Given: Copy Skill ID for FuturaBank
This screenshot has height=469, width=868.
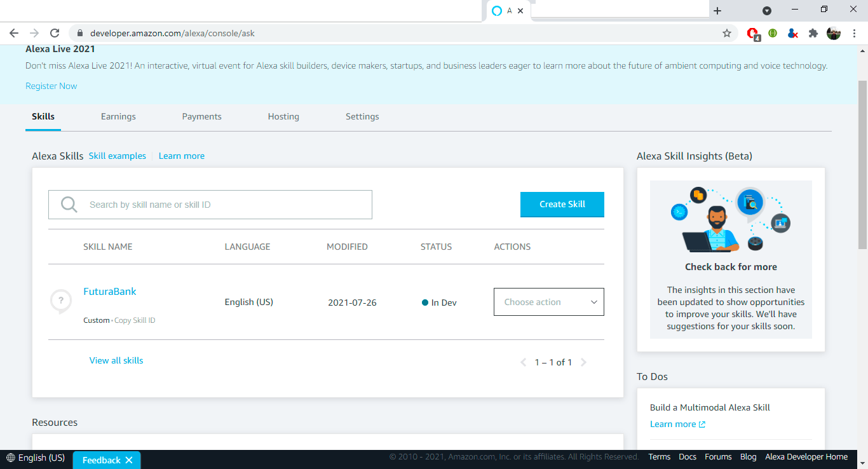Looking at the screenshot, I should tap(135, 320).
